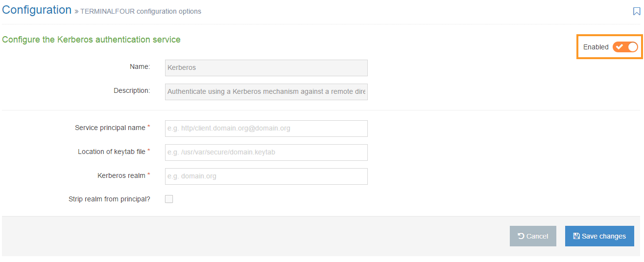Click the TERMINALFOUR configuration options breadcrumb text

point(141,11)
